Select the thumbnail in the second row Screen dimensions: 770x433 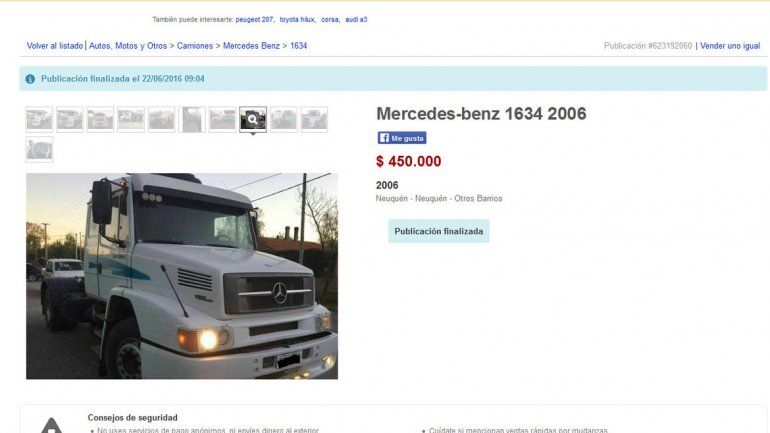tap(39, 150)
